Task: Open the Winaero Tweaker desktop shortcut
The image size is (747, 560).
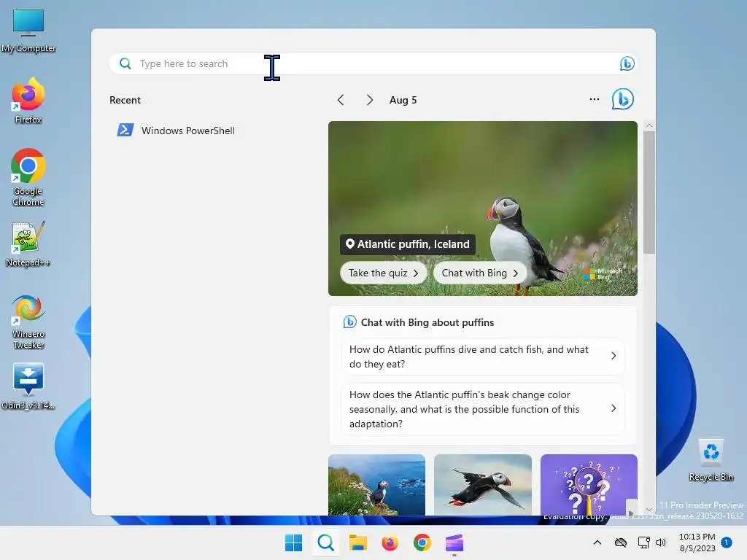Action: pyautogui.click(x=28, y=322)
